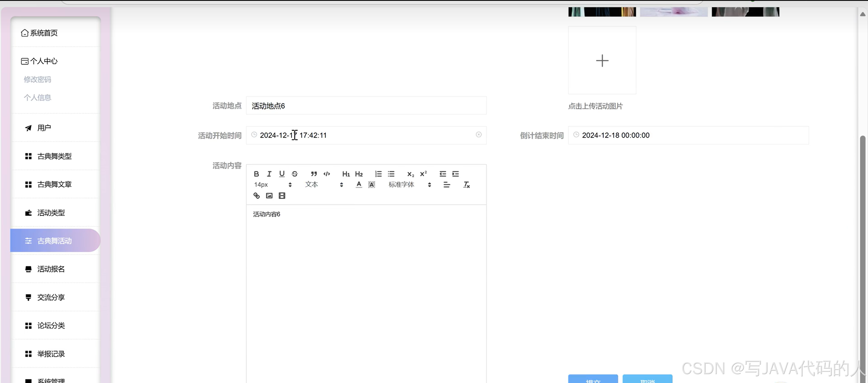Insert a blockquote in the editor
The width and height of the screenshot is (868, 383).
(314, 174)
